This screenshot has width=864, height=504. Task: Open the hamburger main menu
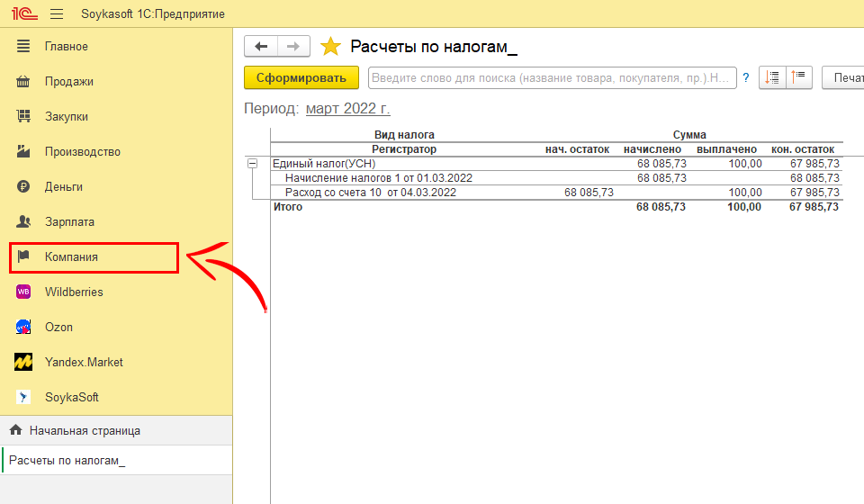click(57, 14)
